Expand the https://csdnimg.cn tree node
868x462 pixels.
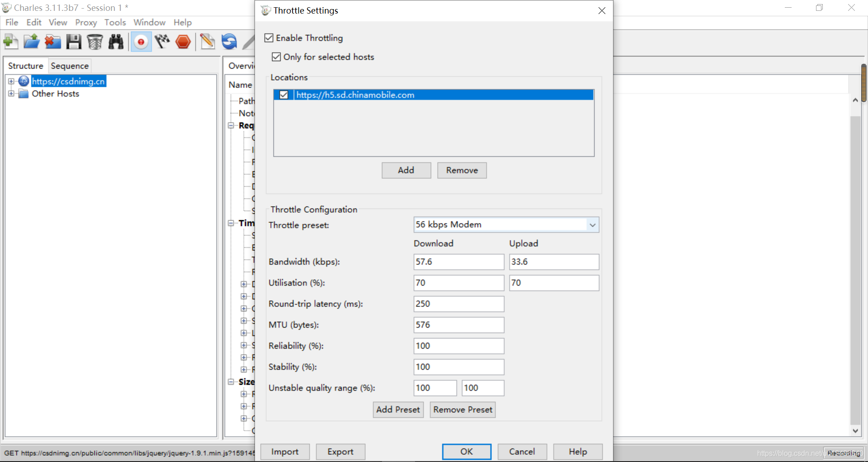[11, 81]
